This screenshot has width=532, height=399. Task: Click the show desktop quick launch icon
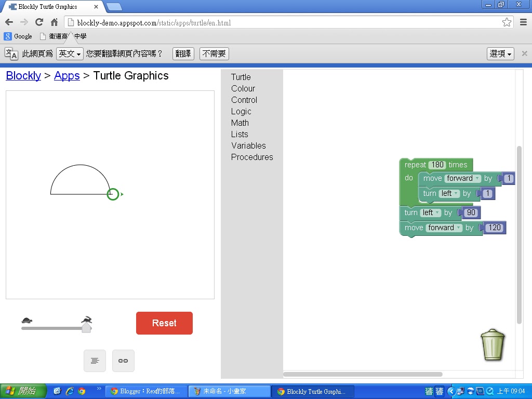tap(57, 391)
